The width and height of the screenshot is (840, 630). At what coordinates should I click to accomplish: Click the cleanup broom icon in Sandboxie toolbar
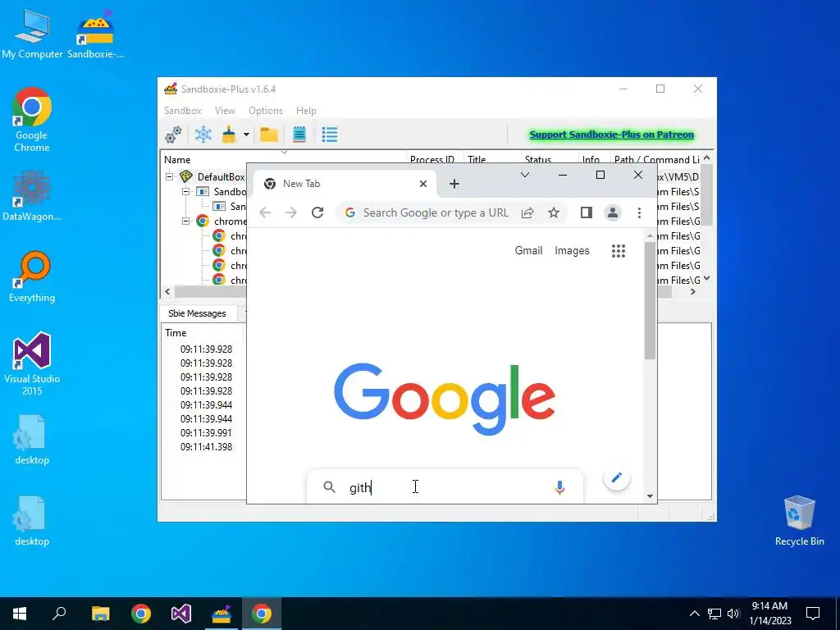tap(230, 135)
